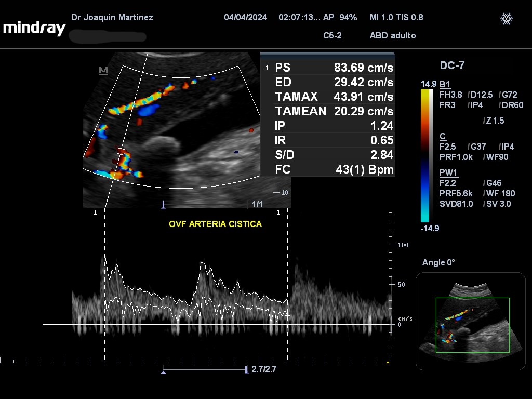Viewport: 532px width, 399px height.
Task: Click the cine loop bar end marker
Action: [247, 370]
